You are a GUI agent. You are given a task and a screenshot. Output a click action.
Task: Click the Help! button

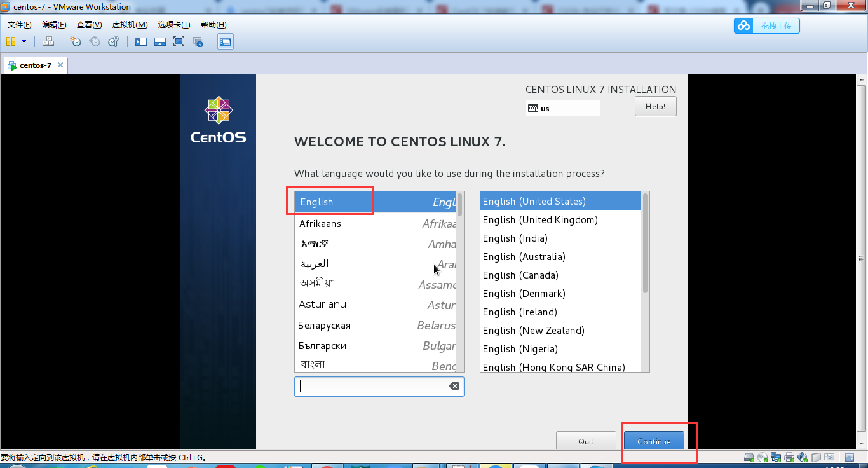[x=655, y=106]
